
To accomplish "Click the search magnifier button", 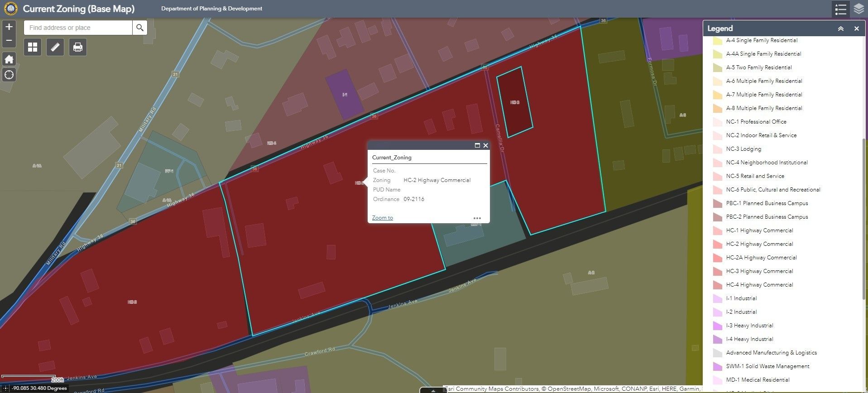I will click(x=140, y=28).
